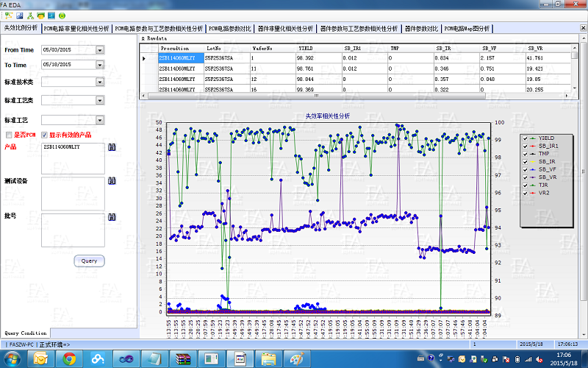Open Google Chrome from the taskbar
Image resolution: width=588 pixels, height=368 pixels.
coord(69,358)
